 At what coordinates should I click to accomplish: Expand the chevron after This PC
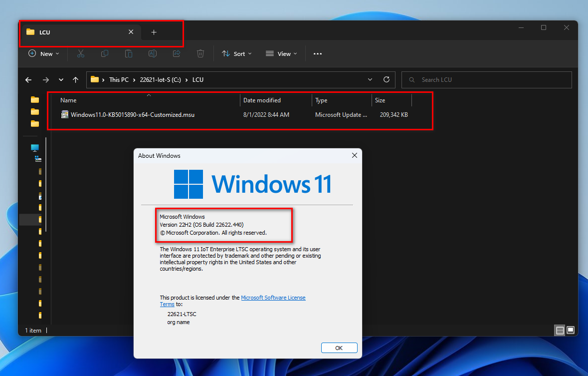tap(134, 79)
